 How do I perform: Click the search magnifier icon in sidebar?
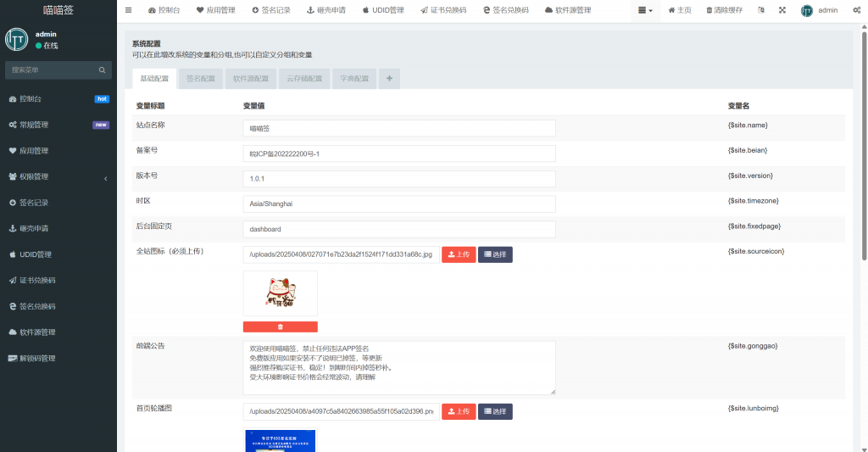pyautogui.click(x=102, y=70)
